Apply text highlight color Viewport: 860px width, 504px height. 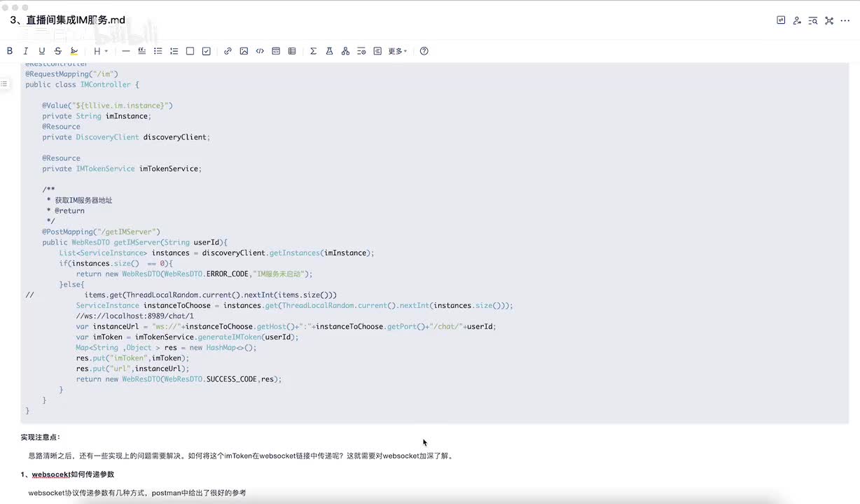(x=74, y=51)
